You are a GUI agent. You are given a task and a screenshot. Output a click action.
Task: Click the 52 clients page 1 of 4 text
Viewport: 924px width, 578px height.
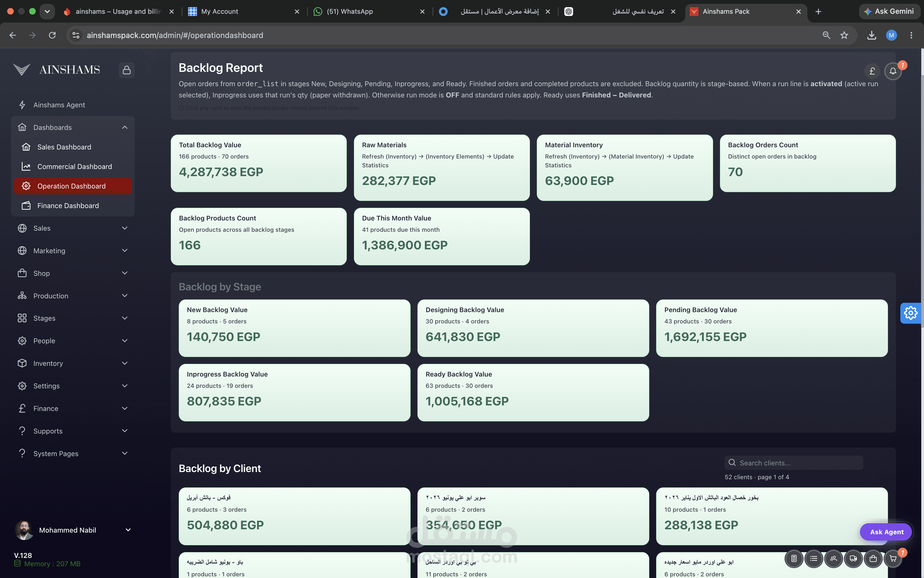(x=757, y=477)
